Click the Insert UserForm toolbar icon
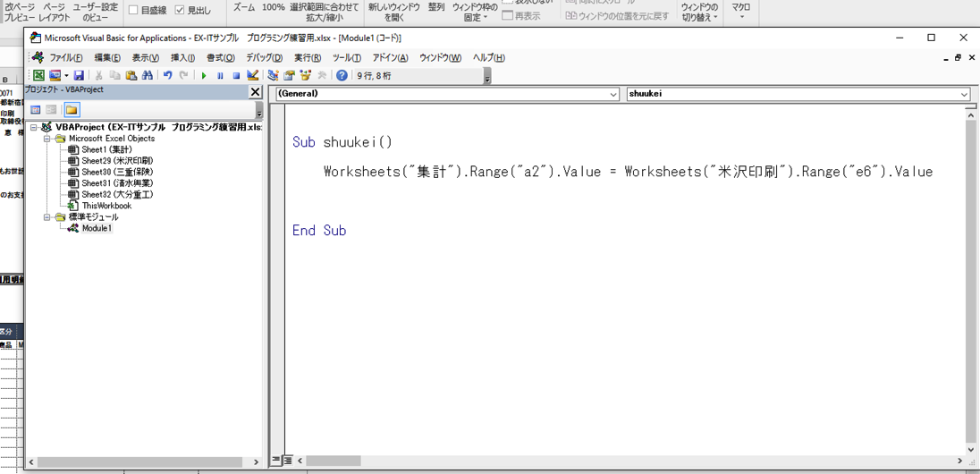The width and height of the screenshot is (980, 474). click(55, 75)
